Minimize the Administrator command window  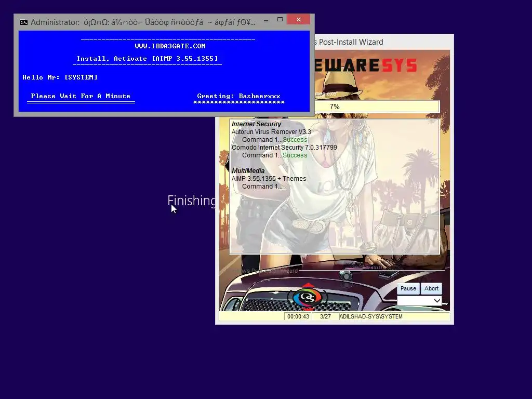(x=267, y=20)
